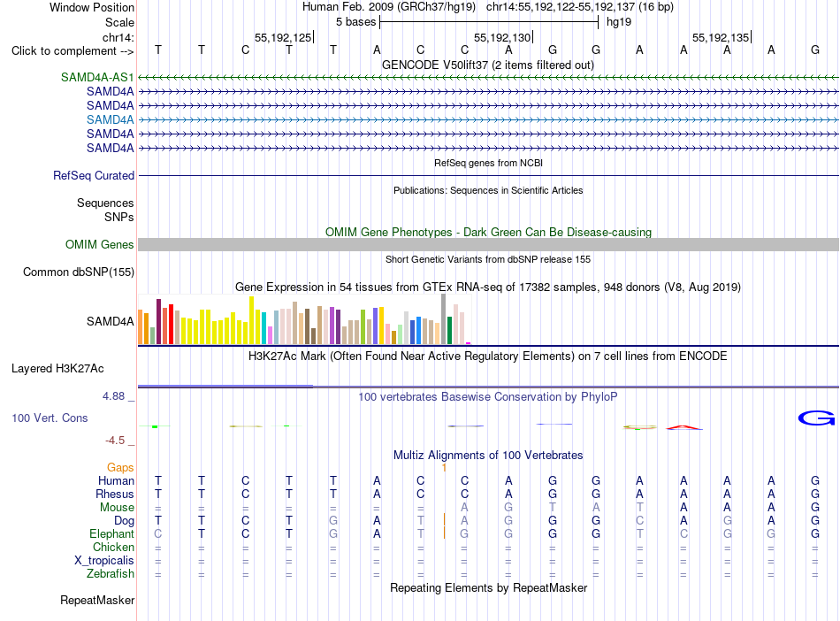The width and height of the screenshot is (840, 621).
Task: Select the Rhesus alignment row label
Action: [x=115, y=494]
